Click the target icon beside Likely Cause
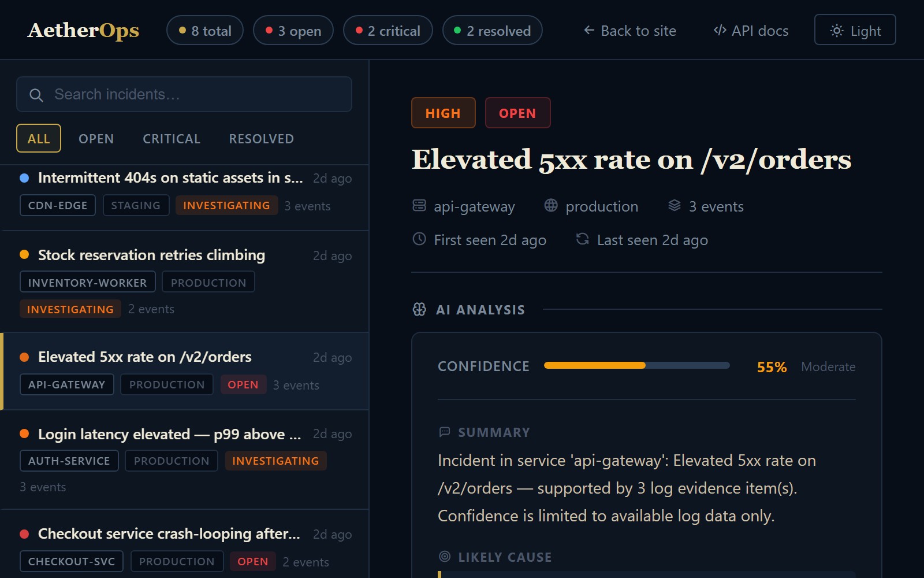The image size is (924, 578). [445, 557]
